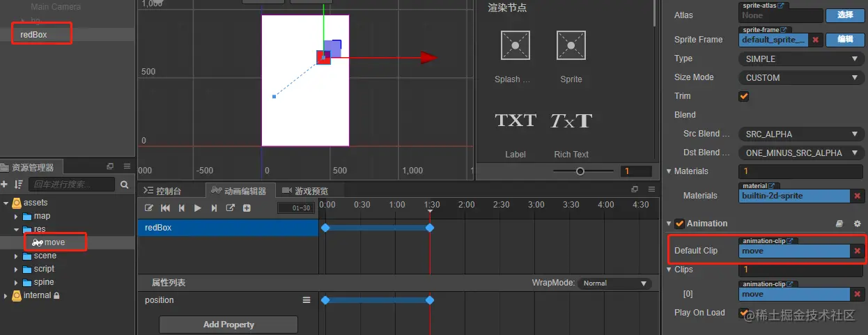Viewport: 868px width, 335px height.
Task: Click the asset manager add (+) icon
Action: pyautogui.click(x=4, y=185)
